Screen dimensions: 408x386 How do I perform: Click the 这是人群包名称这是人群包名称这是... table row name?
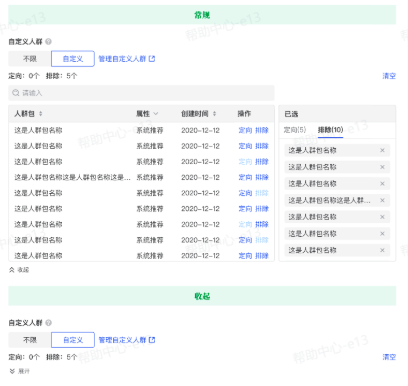coord(72,177)
